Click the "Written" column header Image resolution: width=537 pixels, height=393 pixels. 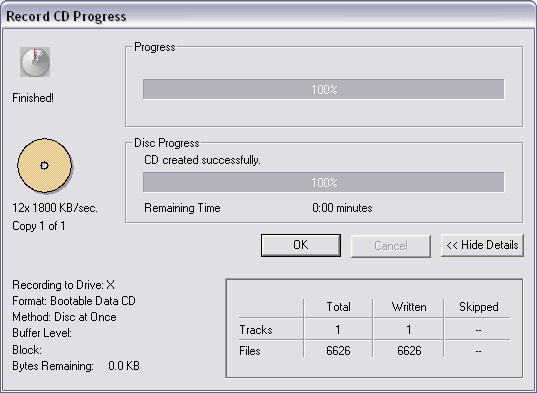tap(409, 307)
